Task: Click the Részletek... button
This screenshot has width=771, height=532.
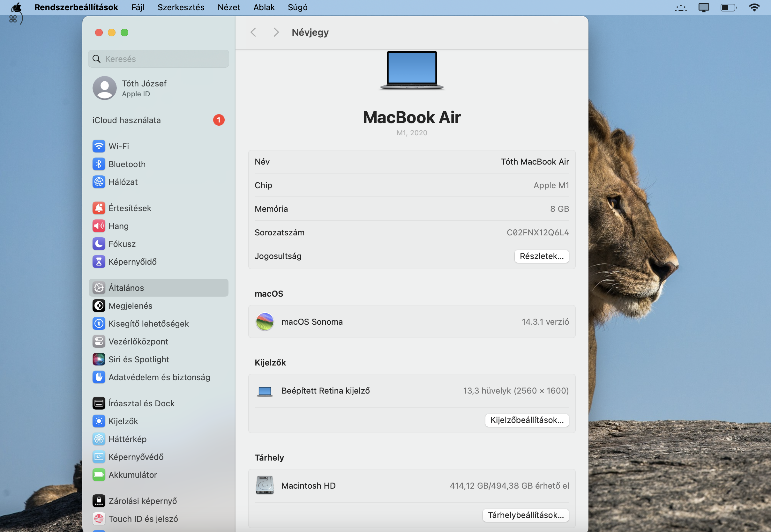Action: [x=542, y=256]
